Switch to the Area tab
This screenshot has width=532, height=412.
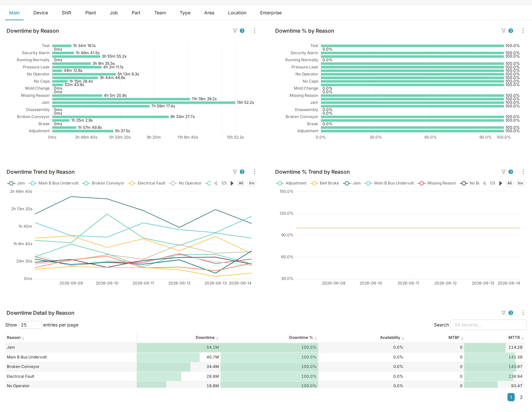pos(209,13)
